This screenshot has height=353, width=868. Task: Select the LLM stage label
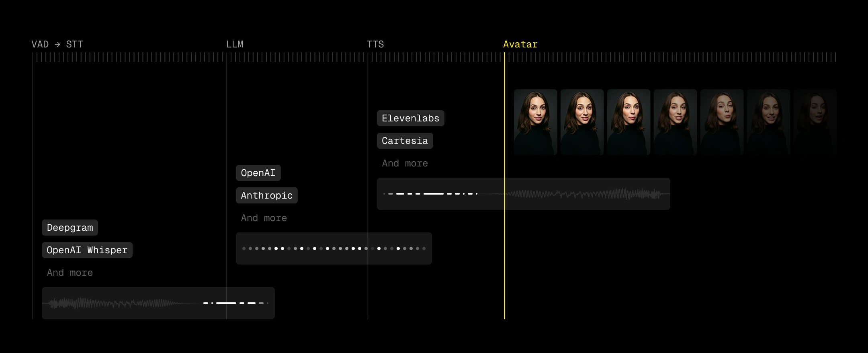pos(235,44)
